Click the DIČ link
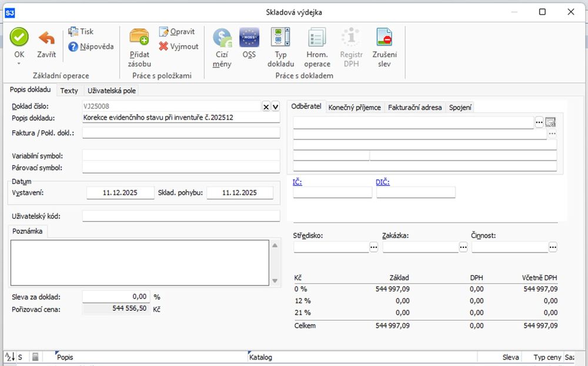The height and width of the screenshot is (366, 588). pyautogui.click(x=382, y=182)
